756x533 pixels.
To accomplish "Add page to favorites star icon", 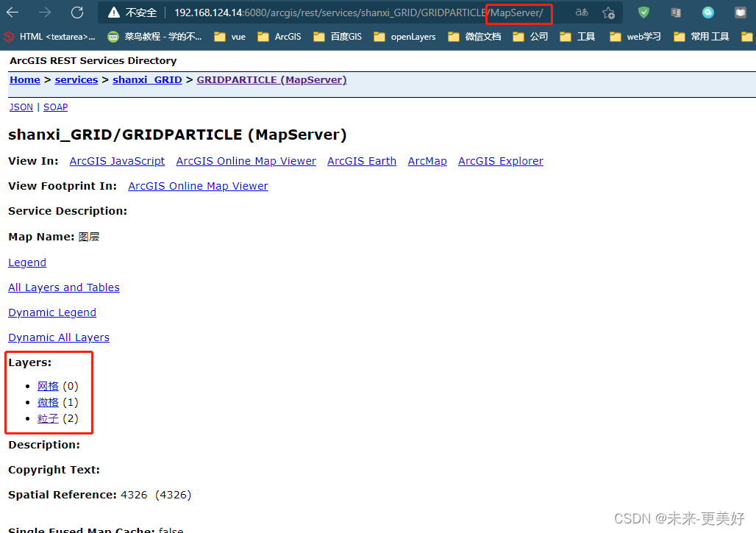I will tap(608, 12).
